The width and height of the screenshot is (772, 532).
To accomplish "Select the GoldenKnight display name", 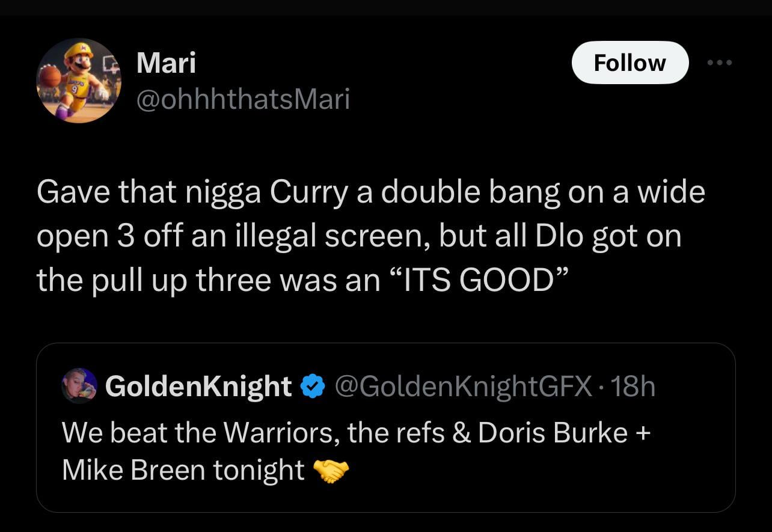I will [x=198, y=386].
